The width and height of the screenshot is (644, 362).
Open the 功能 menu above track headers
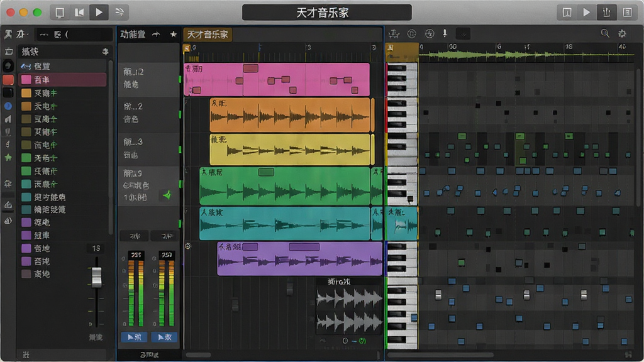click(133, 35)
